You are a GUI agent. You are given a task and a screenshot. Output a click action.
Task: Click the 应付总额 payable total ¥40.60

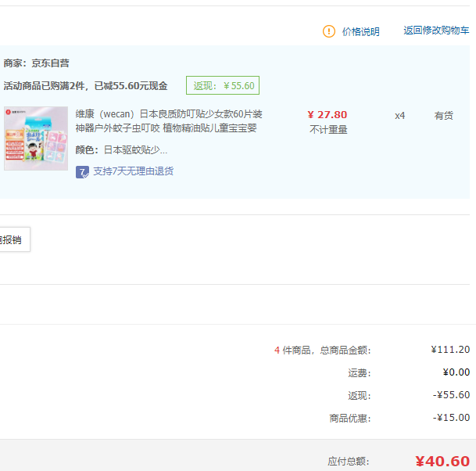point(442,461)
